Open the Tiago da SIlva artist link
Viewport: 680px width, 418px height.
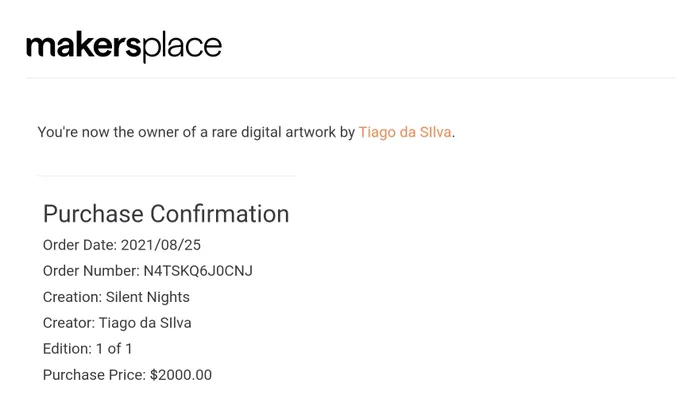[405, 132]
